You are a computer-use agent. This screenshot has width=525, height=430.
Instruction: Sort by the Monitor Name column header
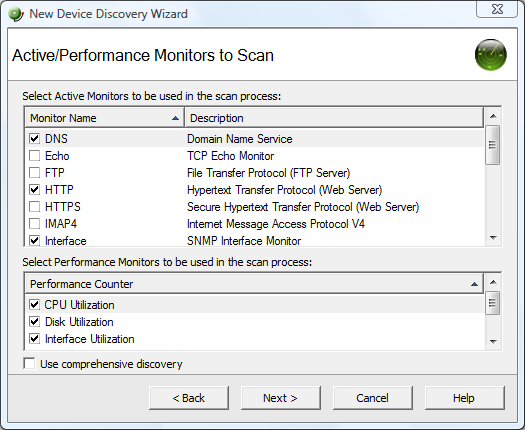coord(104,118)
